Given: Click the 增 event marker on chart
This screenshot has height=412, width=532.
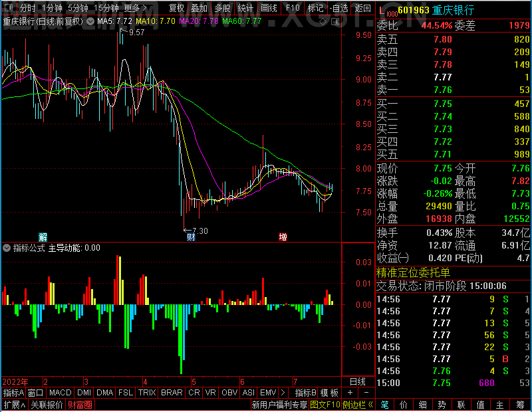Looking at the screenshot, I should click(283, 237).
